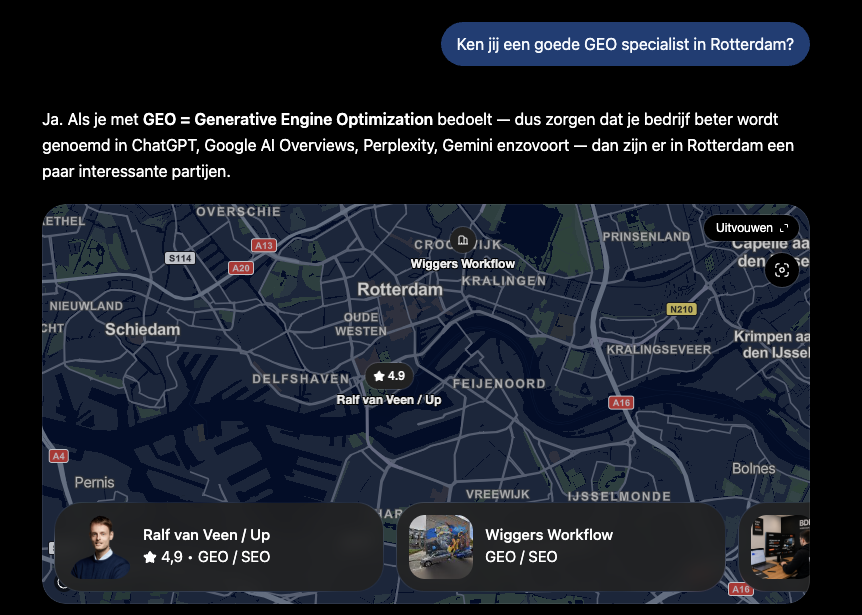Image resolution: width=862 pixels, height=615 pixels.
Task: Click the NIEUWLAND label on map
Action: pos(86,306)
